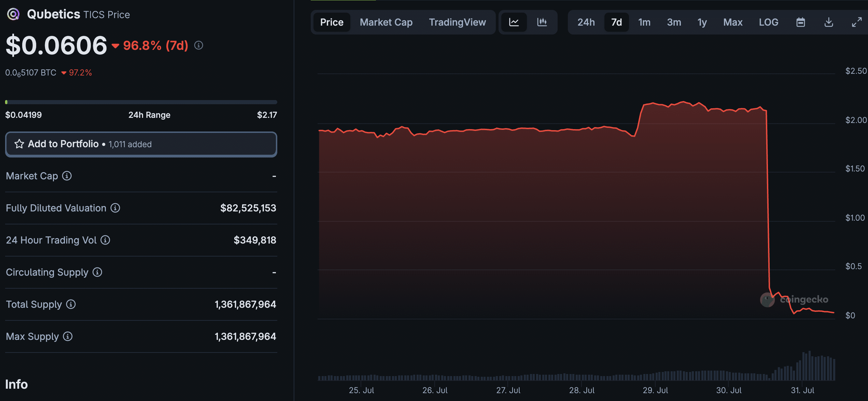868x401 pixels.
Task: Select the Market Cap chart tab
Action: click(386, 22)
